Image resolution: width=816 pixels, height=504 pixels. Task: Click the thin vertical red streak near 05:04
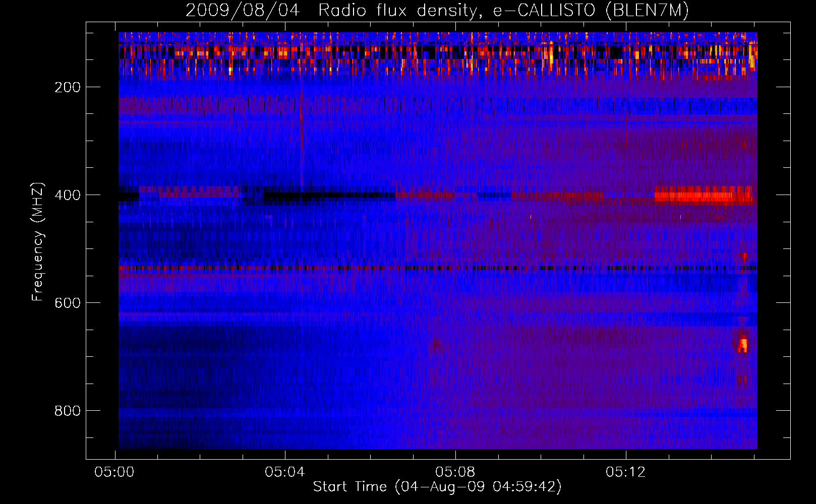(302, 139)
